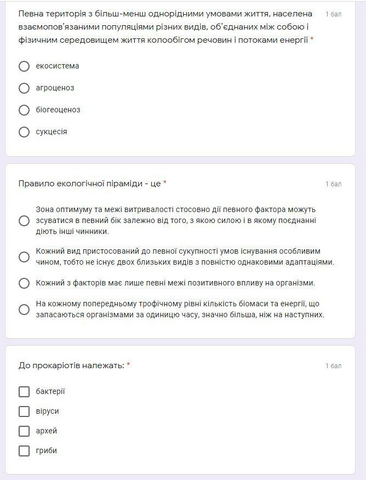Click the віруси answer label
The height and width of the screenshot is (480, 366).
click(47, 411)
